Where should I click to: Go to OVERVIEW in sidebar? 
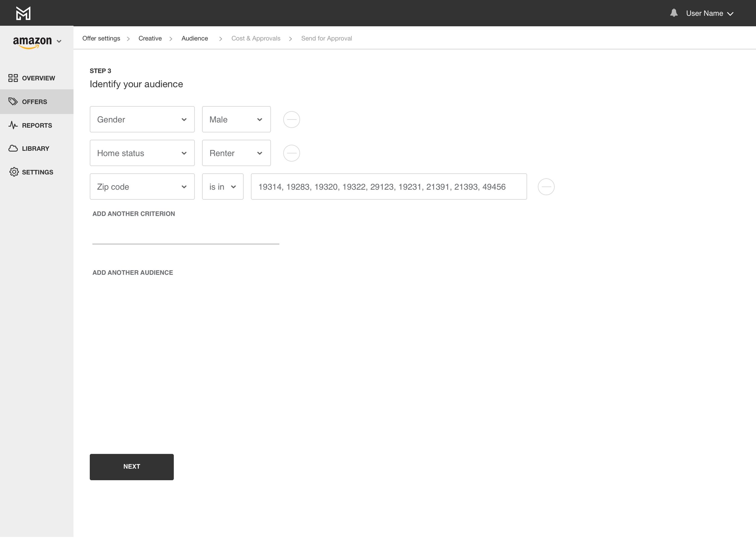tap(37, 78)
